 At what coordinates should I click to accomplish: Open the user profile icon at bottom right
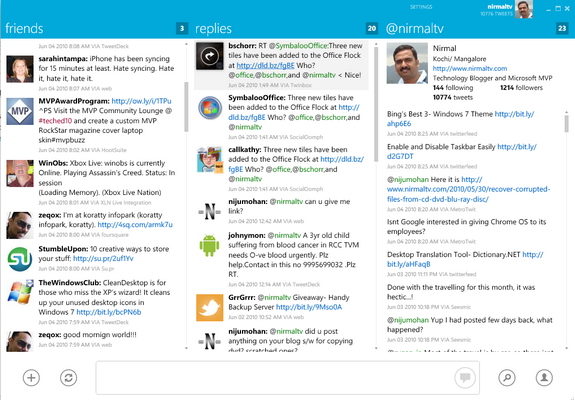click(544, 378)
